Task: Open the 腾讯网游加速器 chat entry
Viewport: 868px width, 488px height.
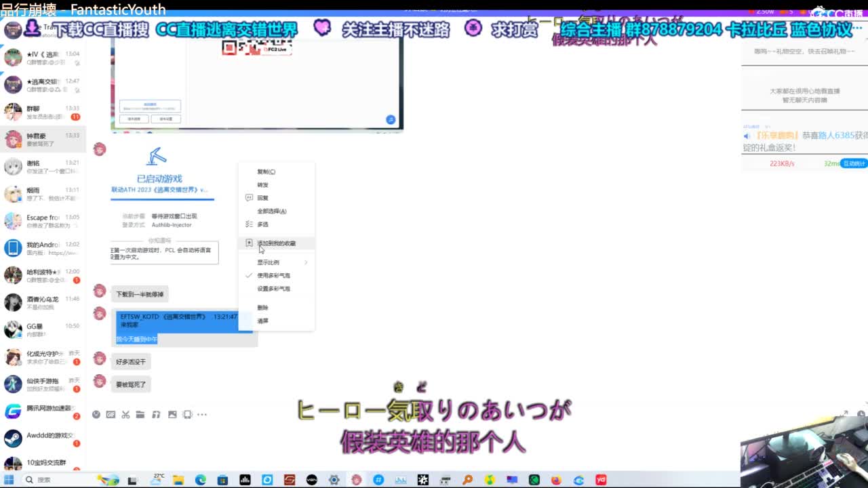Action: pos(43,411)
